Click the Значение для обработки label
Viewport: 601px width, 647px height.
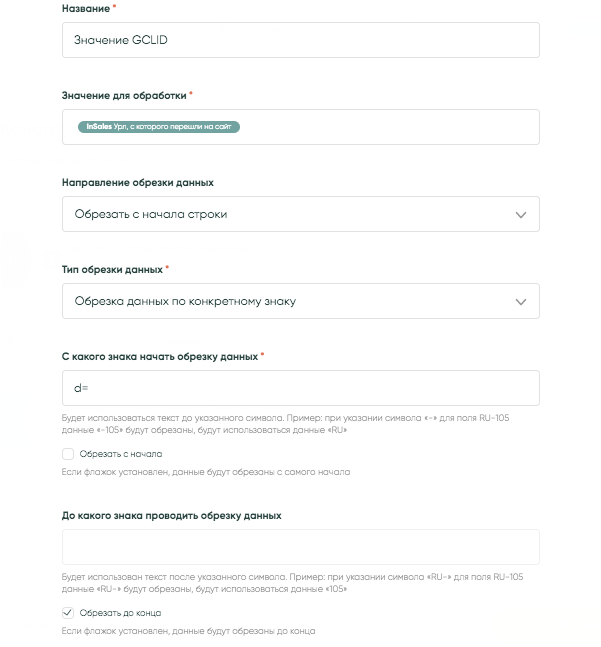point(124,95)
